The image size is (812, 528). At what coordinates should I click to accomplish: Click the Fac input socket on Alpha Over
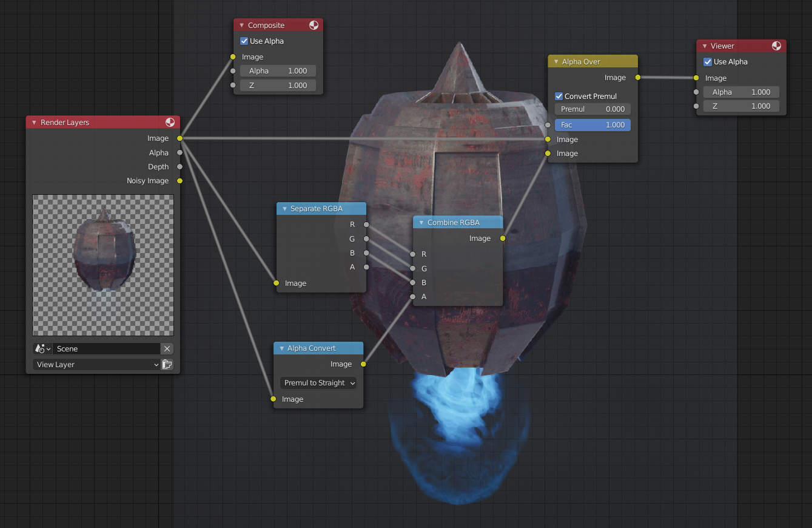coord(548,125)
